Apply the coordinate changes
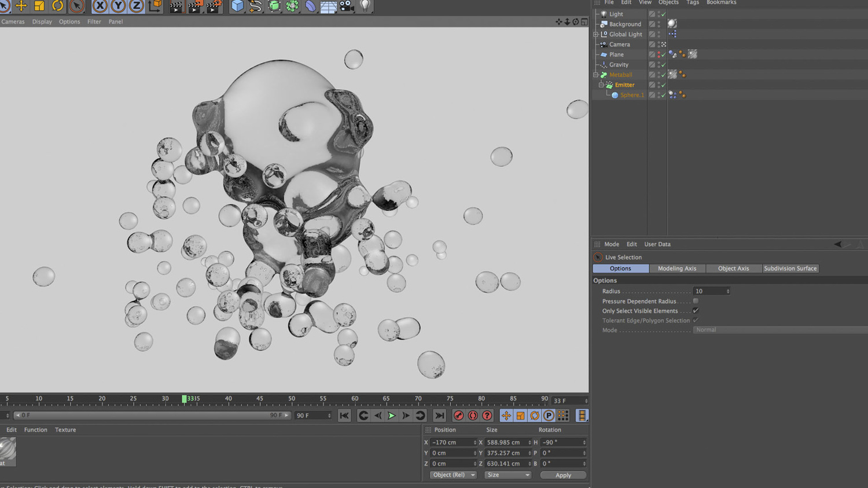 coord(563,475)
